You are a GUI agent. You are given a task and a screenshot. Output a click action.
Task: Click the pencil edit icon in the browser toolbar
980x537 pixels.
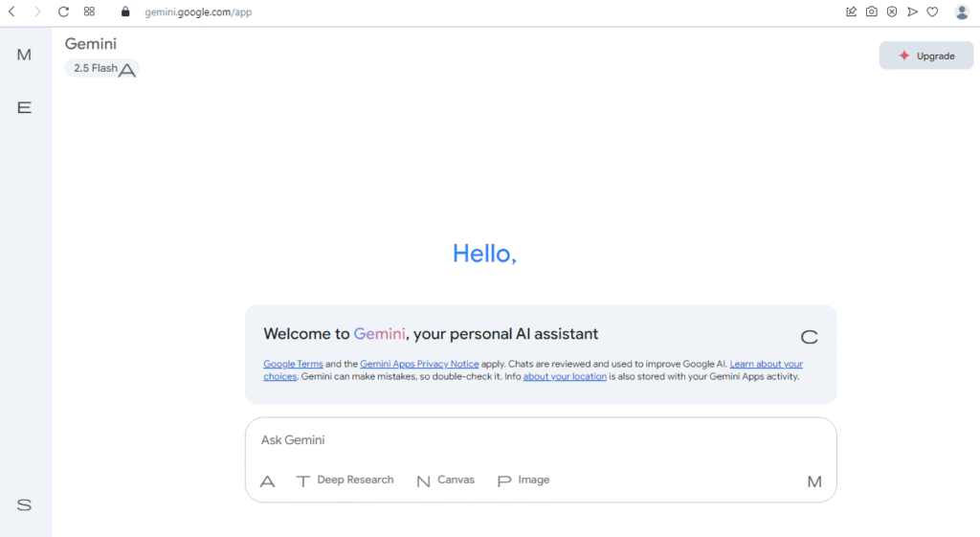[851, 11]
